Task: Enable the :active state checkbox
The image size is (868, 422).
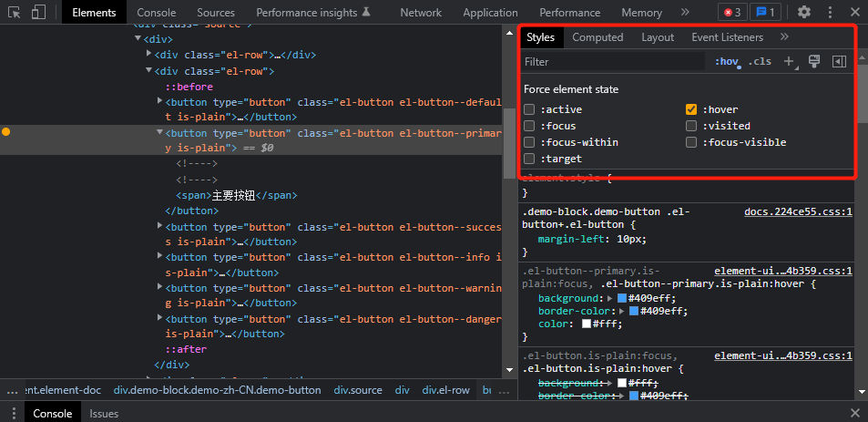Action: coord(529,109)
